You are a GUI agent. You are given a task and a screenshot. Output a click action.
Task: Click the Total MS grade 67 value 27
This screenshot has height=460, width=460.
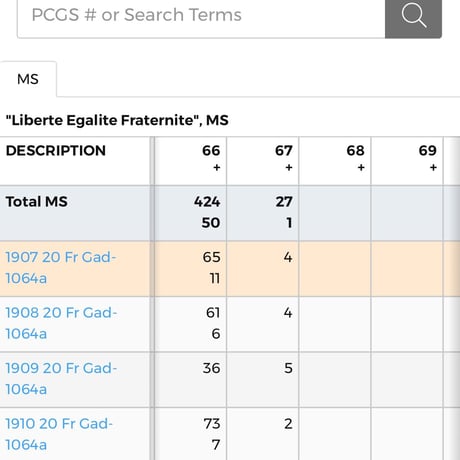pos(284,202)
